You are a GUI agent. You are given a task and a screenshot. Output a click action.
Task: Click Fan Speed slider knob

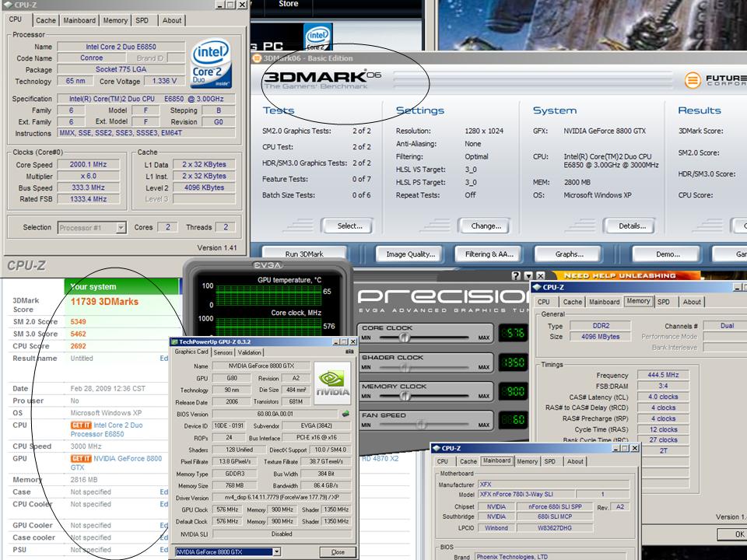click(x=421, y=425)
